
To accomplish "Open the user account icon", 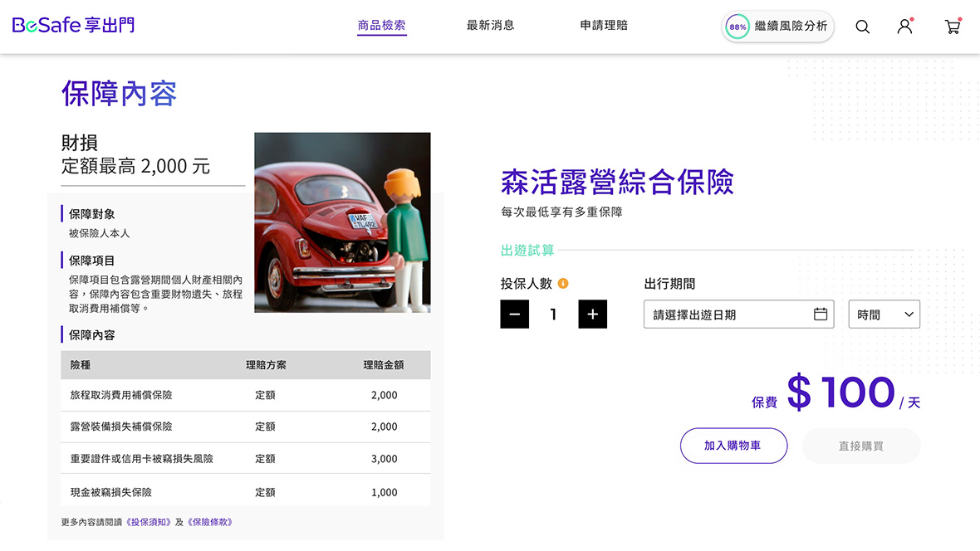I will point(904,27).
